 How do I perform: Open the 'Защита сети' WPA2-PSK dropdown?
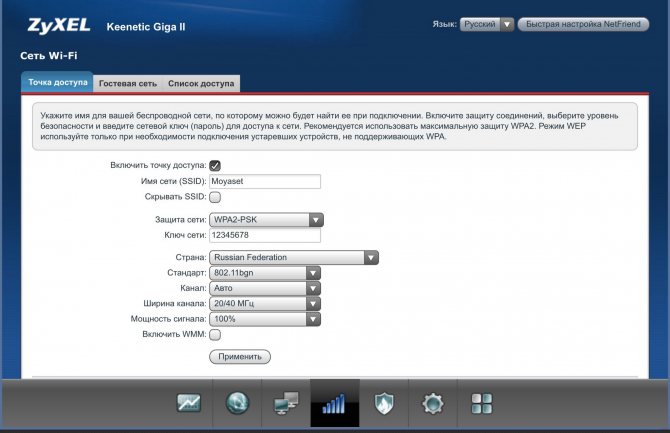tap(266, 220)
